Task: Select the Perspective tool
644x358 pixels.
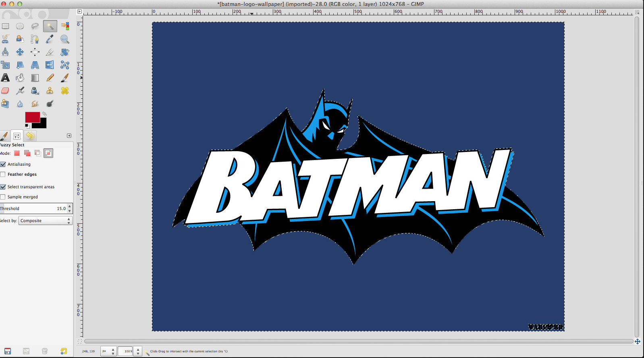Action: (35, 65)
